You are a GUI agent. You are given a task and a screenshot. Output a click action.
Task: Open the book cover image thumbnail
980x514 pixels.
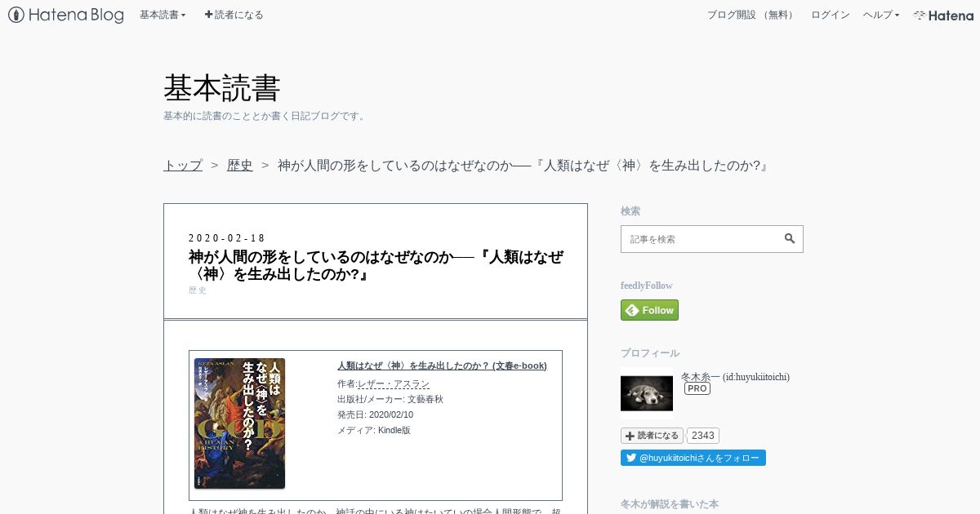click(239, 423)
